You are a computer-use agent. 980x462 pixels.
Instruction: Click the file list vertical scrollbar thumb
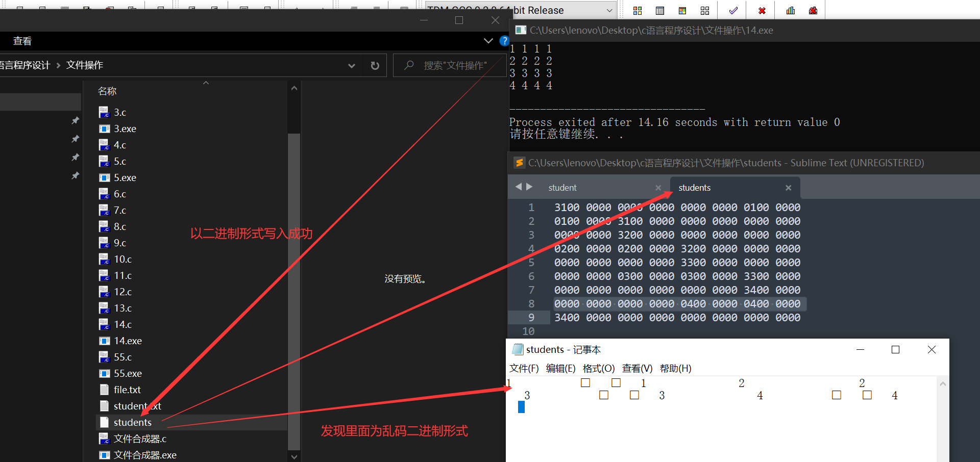coord(294,291)
